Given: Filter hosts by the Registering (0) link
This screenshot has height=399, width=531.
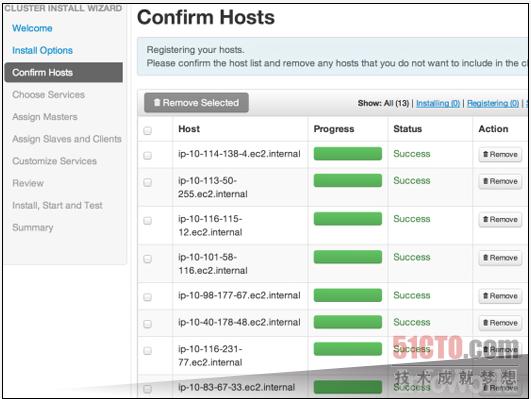Looking at the screenshot, I should pos(493,103).
